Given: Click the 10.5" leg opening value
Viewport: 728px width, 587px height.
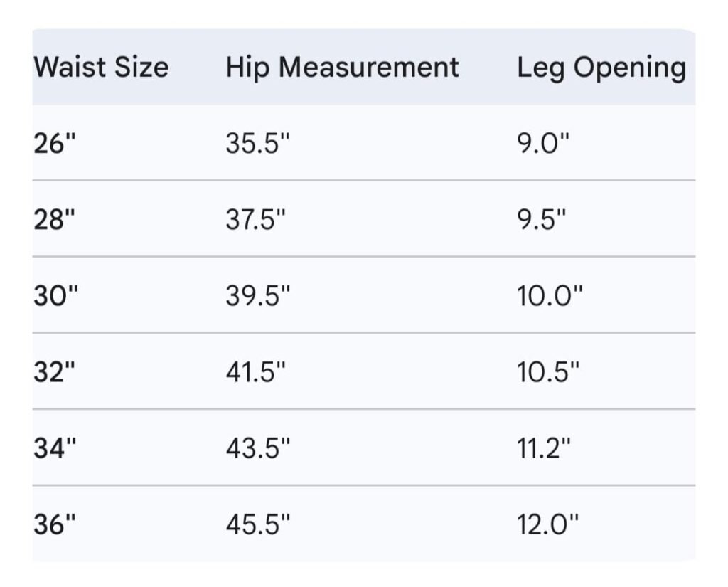Looking at the screenshot, I should 549,372.
